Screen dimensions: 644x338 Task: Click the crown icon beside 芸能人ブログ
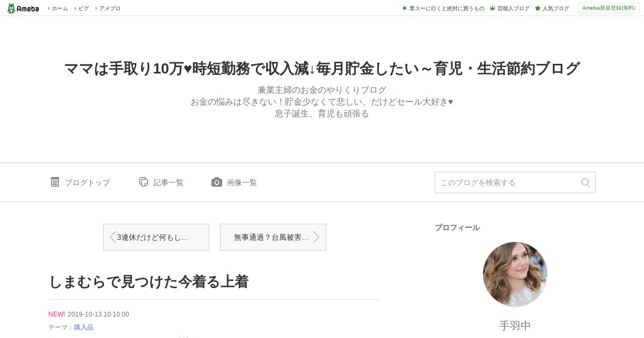[x=492, y=8]
